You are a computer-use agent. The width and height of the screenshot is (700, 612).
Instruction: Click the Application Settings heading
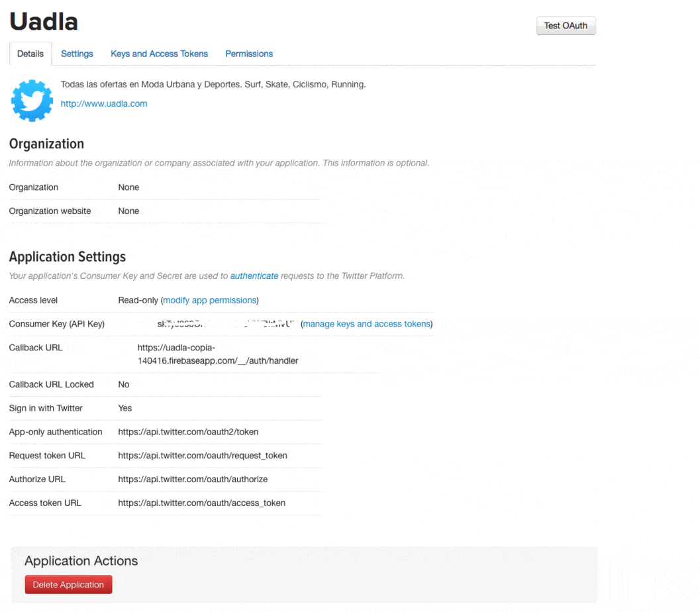point(68,257)
